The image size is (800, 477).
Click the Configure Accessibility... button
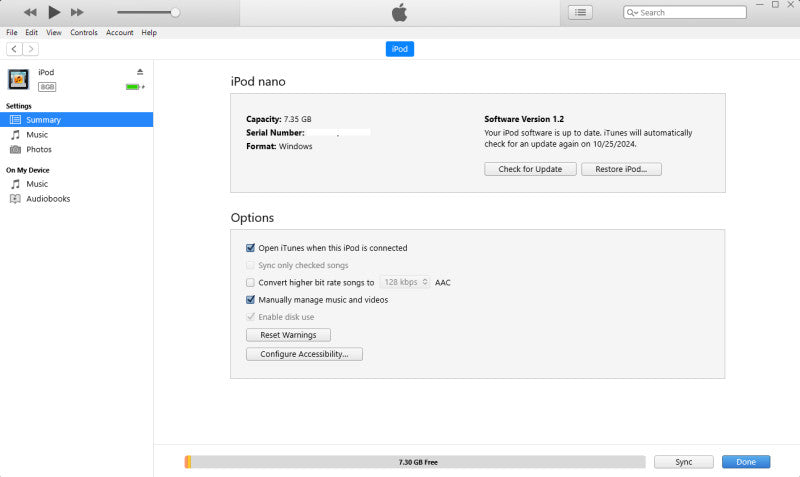(304, 354)
